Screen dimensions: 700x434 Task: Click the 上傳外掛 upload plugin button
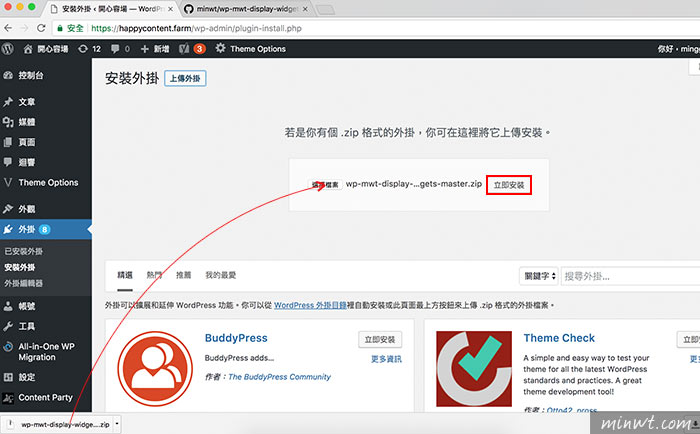click(185, 78)
